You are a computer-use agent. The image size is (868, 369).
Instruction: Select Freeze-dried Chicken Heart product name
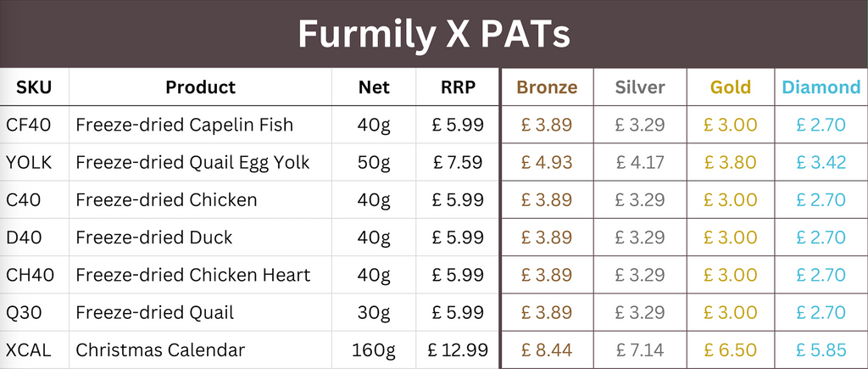192,275
